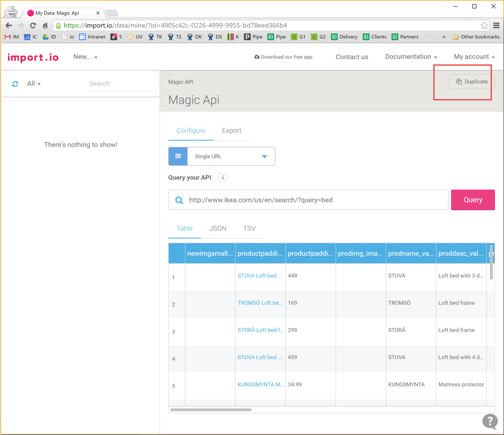Reload the page with the browser refresh icon
504x435 pixels.
pyautogui.click(x=33, y=26)
